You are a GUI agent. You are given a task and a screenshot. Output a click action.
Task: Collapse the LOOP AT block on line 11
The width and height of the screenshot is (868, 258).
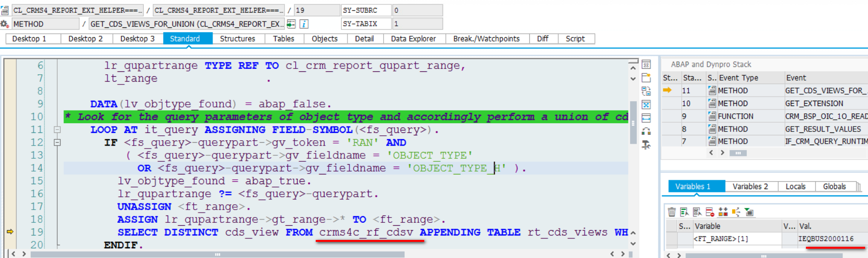(x=57, y=130)
